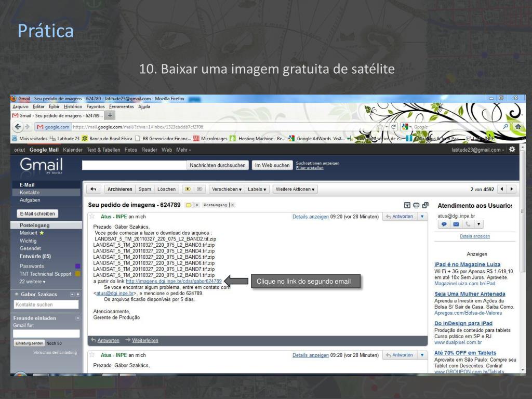Click the magnifier icon in the Google search box

506,127
